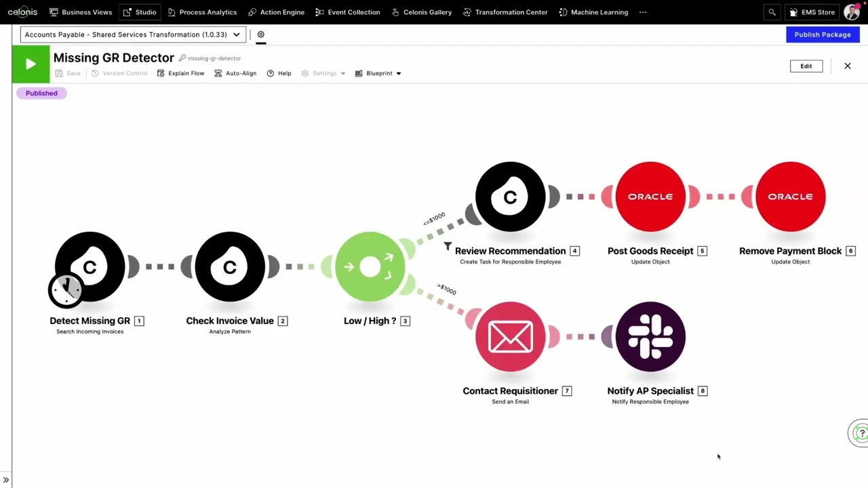Viewport: 868px width, 488px height.
Task: Open the Post Goods Receipt Oracle module
Action: (x=650, y=197)
